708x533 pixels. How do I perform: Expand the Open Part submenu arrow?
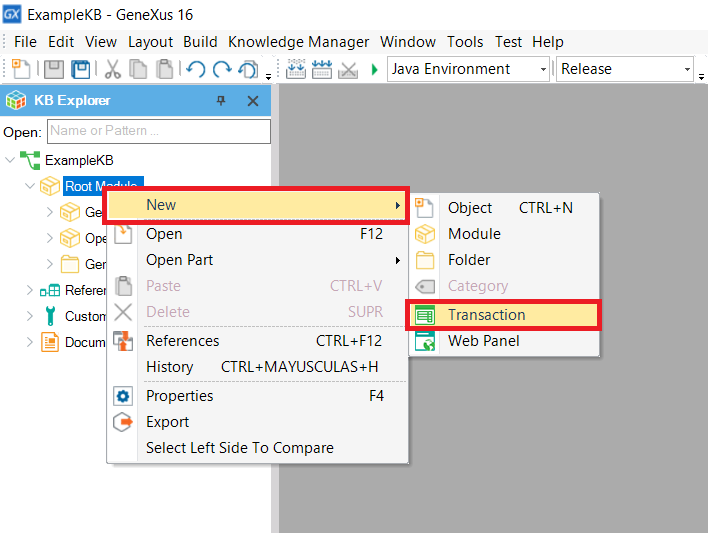397,260
